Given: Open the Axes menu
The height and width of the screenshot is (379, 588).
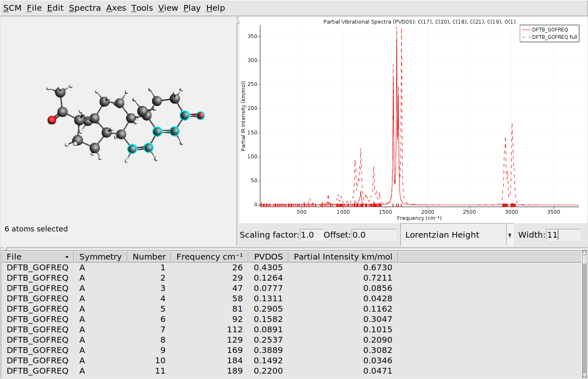Looking at the screenshot, I should pyautogui.click(x=116, y=7).
